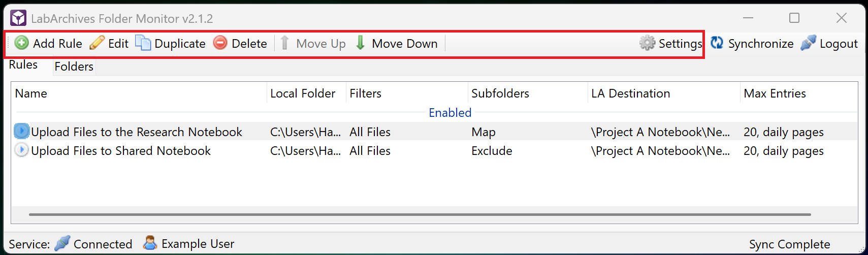Click the Edit pencil icon
The image size is (868, 255).
pos(97,43)
